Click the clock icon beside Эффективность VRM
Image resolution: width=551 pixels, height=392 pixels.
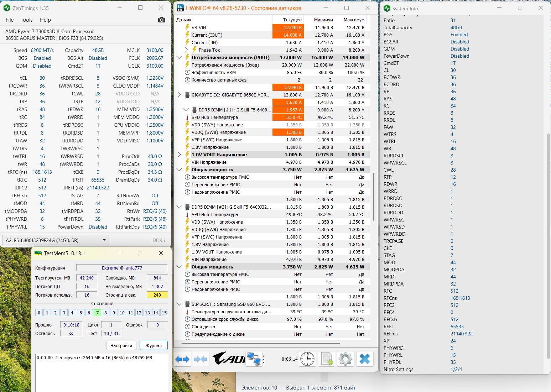click(187, 72)
